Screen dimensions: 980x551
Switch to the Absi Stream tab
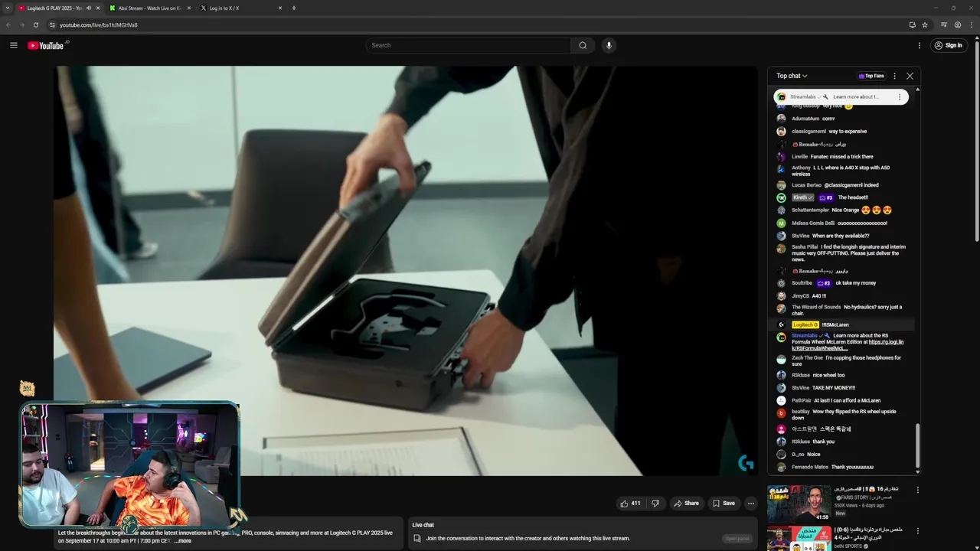click(x=150, y=8)
